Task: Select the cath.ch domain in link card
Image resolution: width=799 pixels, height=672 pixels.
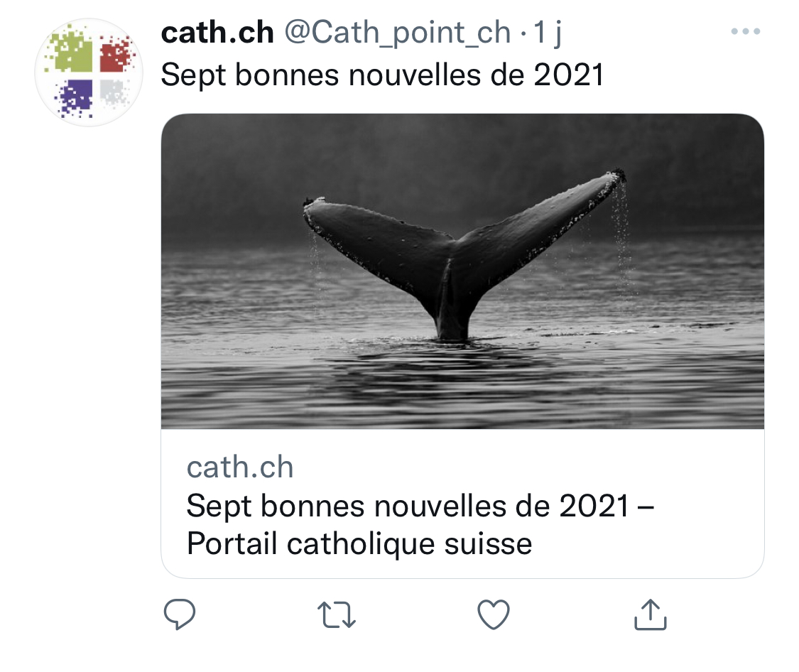Action: point(240,467)
